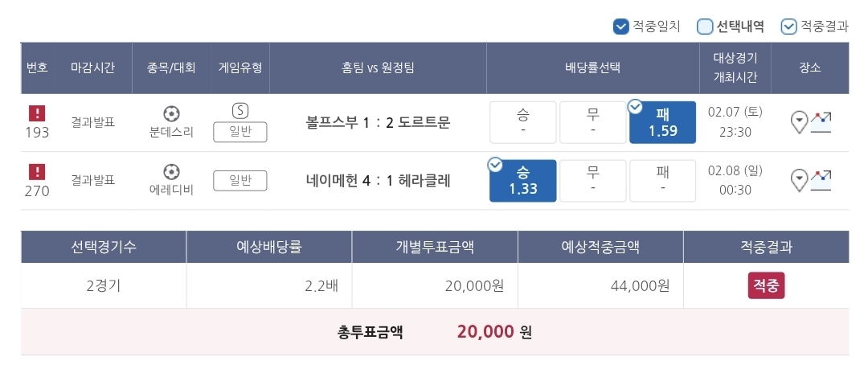Toggle the 적중결과 checkbox

(789, 26)
